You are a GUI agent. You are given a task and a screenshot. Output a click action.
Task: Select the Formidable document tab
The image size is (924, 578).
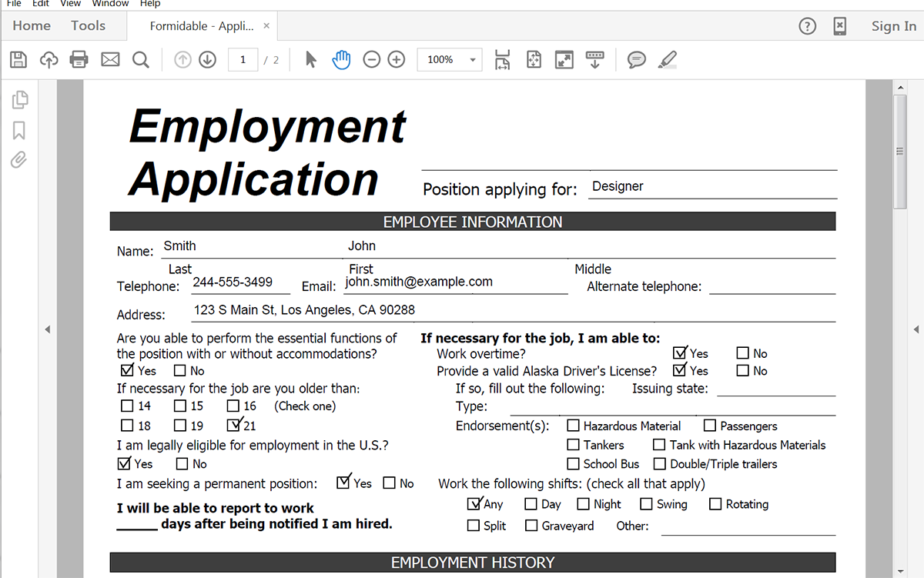(202, 26)
